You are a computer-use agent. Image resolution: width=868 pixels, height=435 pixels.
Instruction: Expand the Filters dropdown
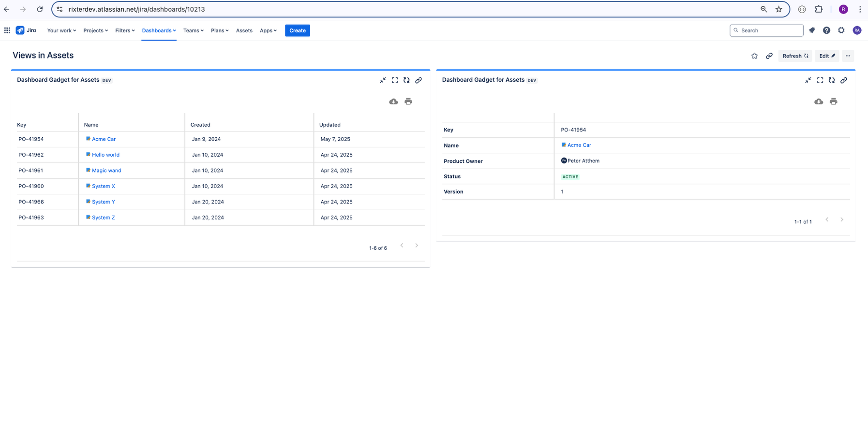(125, 30)
